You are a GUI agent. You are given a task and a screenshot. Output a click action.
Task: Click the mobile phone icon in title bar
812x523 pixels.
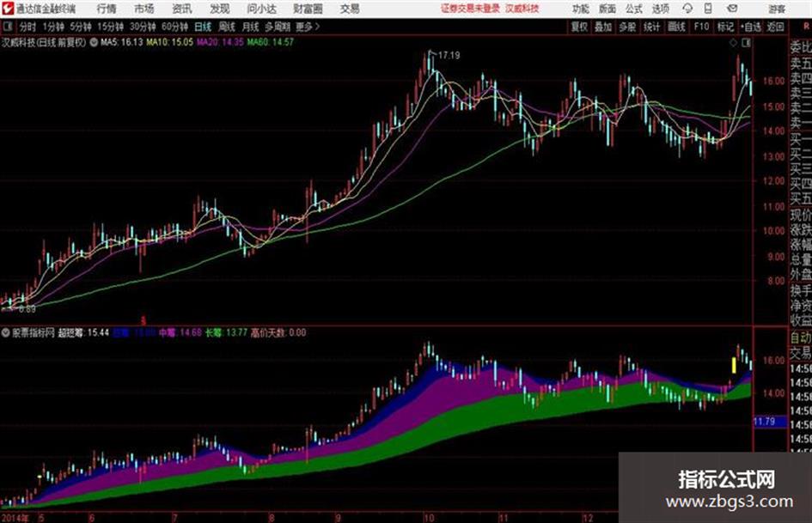708,9
